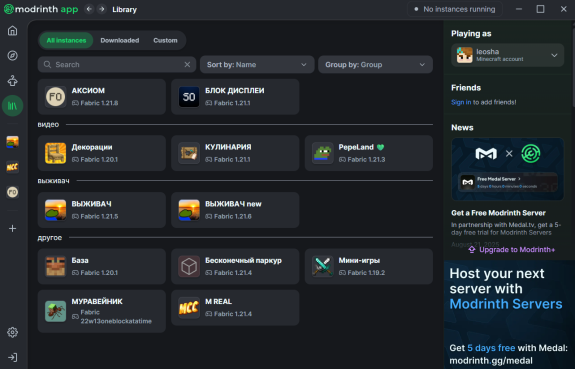Click МУРАВЕЙНИК ant icon
This screenshot has width=575, height=369.
tap(55, 311)
